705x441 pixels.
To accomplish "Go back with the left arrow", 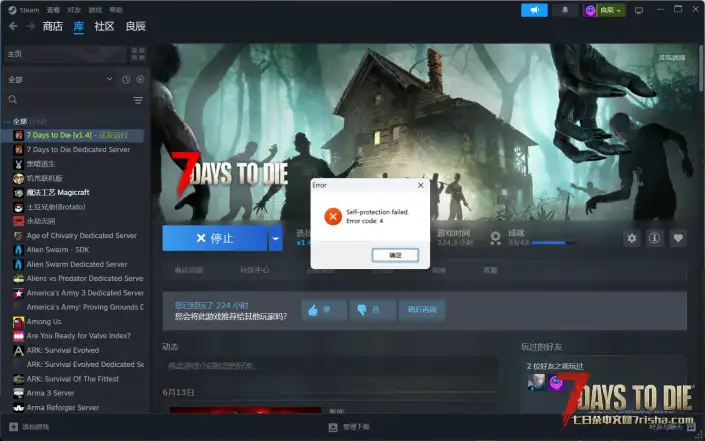I will point(13,26).
